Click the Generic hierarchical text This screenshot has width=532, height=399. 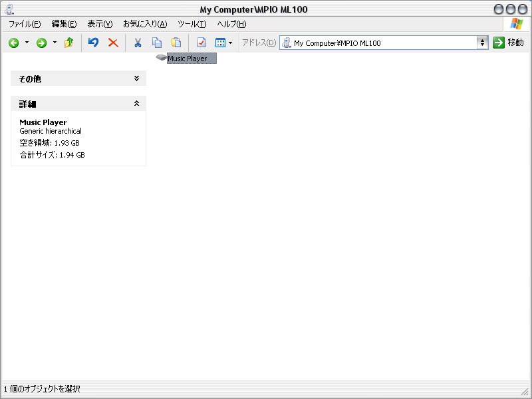click(x=51, y=131)
